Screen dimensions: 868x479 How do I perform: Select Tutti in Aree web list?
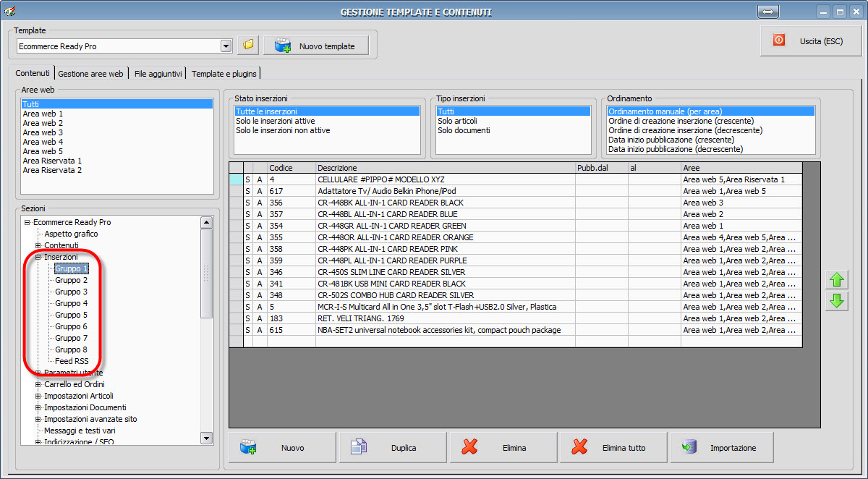(117, 104)
